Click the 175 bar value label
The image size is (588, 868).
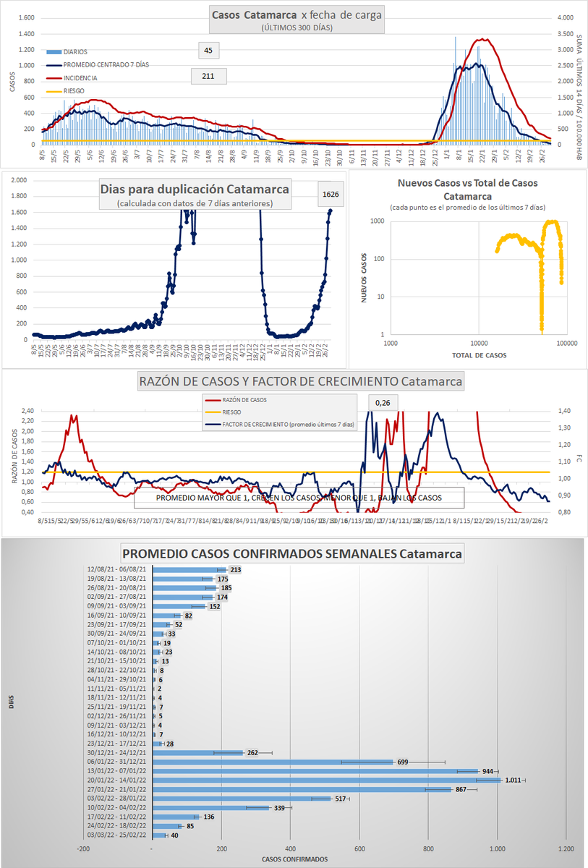222,579
